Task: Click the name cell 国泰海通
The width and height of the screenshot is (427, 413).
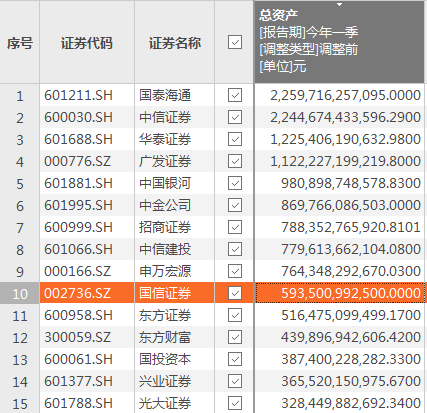Action: tap(175, 95)
